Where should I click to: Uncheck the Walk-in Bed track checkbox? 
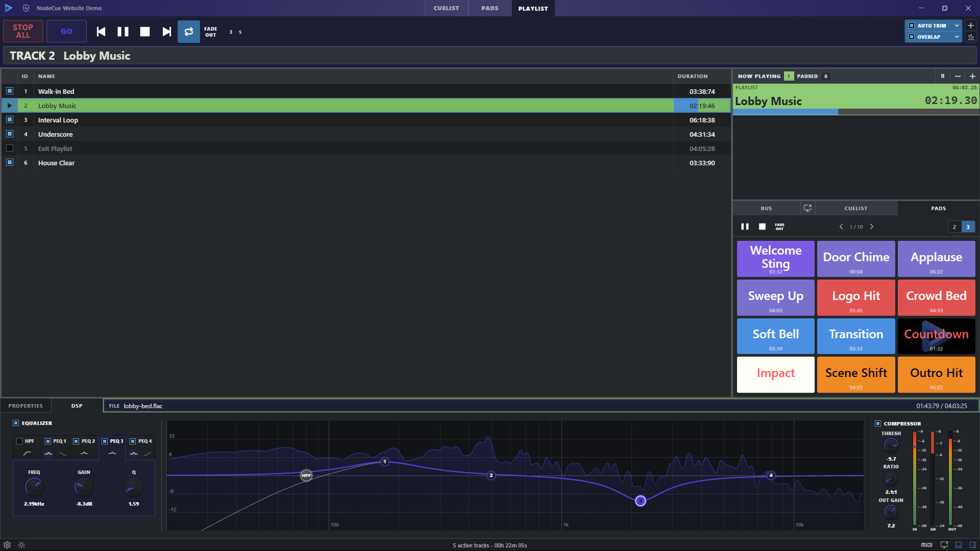pyautogui.click(x=10, y=91)
